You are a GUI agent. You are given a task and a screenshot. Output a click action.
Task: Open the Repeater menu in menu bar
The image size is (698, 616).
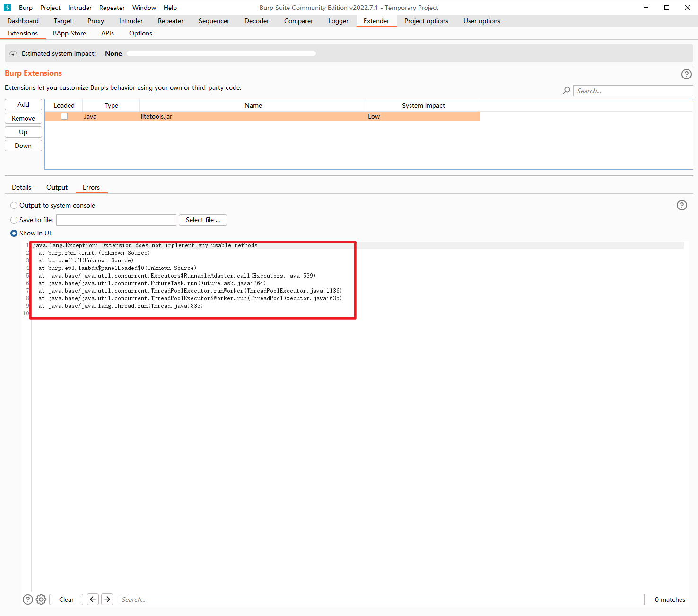[112, 8]
